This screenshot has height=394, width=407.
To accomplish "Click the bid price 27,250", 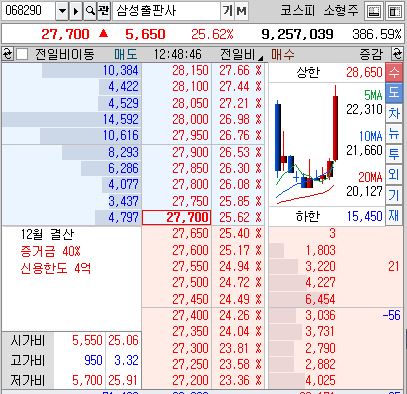I will tap(190, 364).
